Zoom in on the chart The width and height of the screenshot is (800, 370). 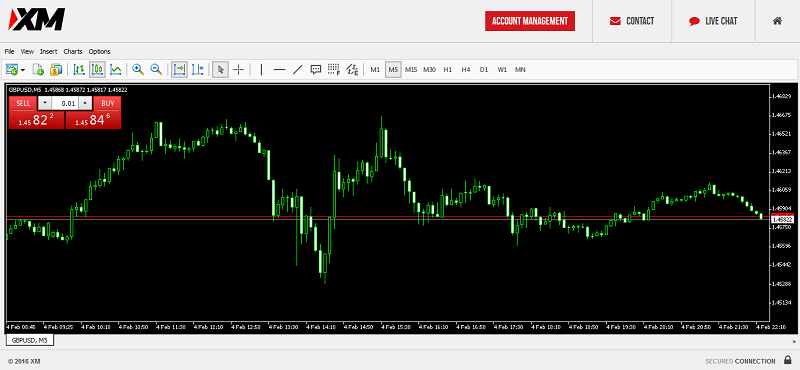138,69
